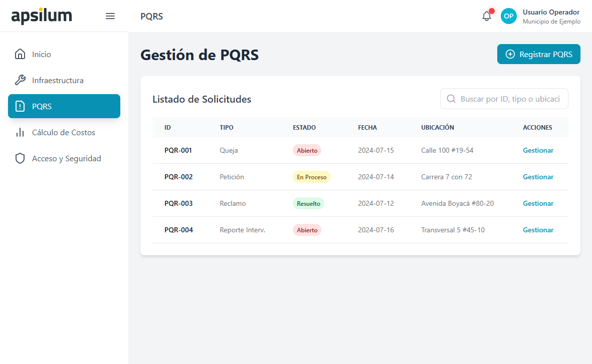The width and height of the screenshot is (592, 364).
Task: Go to the Inicio menu item
Action: (x=42, y=54)
